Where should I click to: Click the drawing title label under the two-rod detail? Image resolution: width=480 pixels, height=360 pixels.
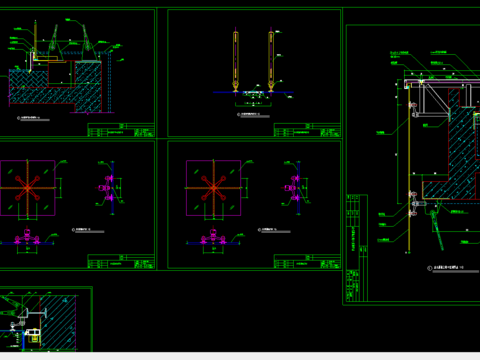pyautogui.click(x=249, y=114)
